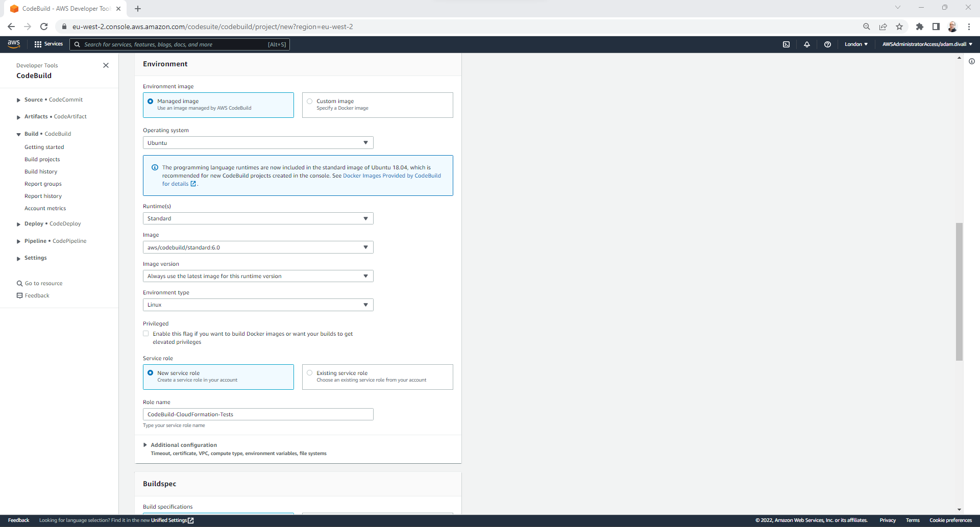
Task: Focus the AWS services search box
Action: [x=180, y=44]
